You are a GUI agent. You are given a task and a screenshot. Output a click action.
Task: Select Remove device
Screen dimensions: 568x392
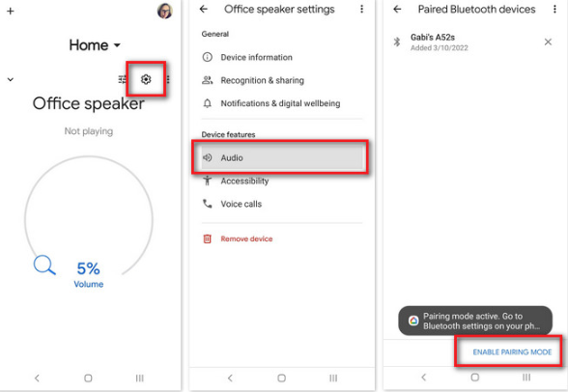pos(282,238)
